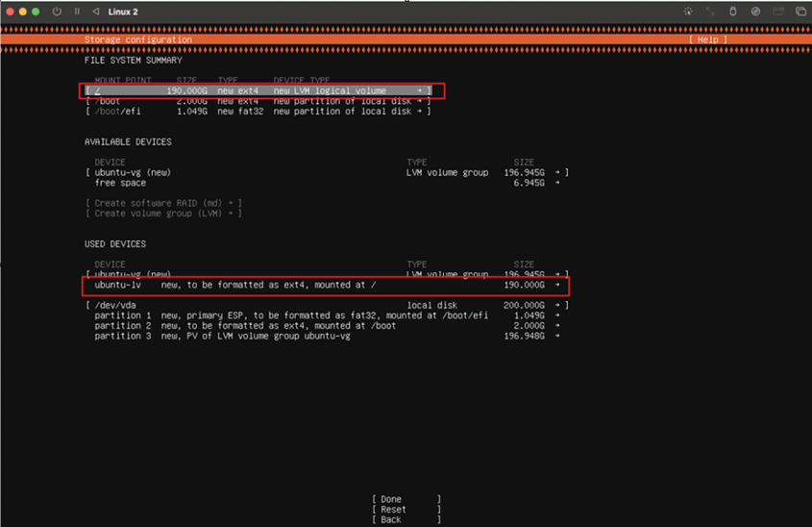Expand the /boot/efi file system row arrow
The image size is (812, 527).
coord(419,112)
